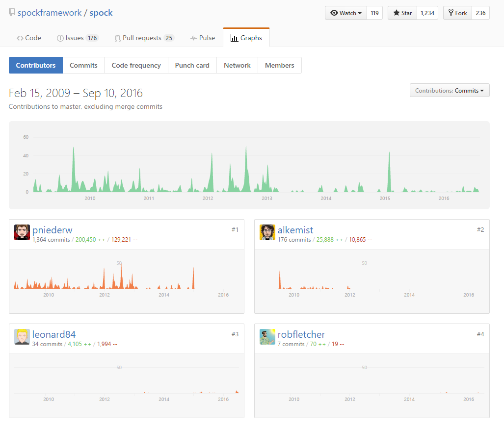The height and width of the screenshot is (425, 504).
Task: Fork the spock repository
Action: coord(458,13)
